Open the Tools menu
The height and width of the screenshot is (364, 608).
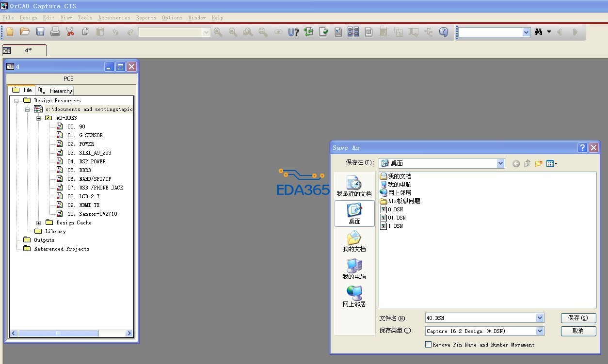[85, 17]
